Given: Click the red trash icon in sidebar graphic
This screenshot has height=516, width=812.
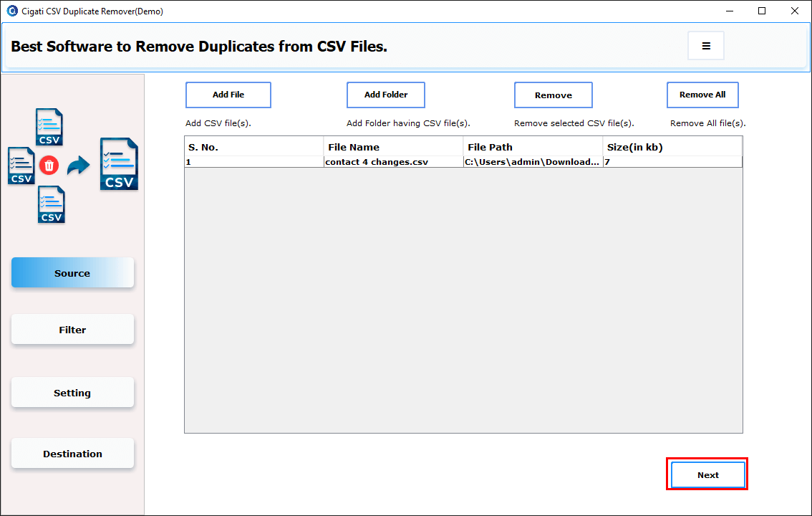Looking at the screenshot, I should coord(49,166).
